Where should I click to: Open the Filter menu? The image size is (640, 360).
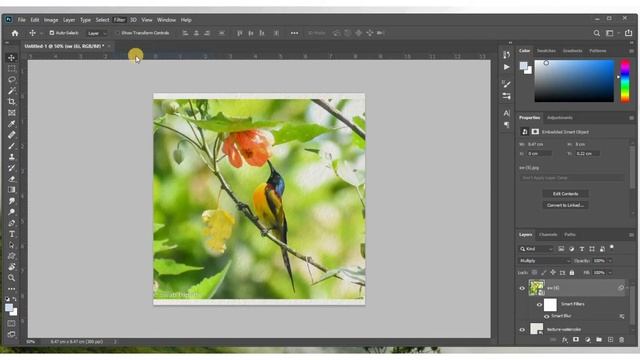[119, 20]
